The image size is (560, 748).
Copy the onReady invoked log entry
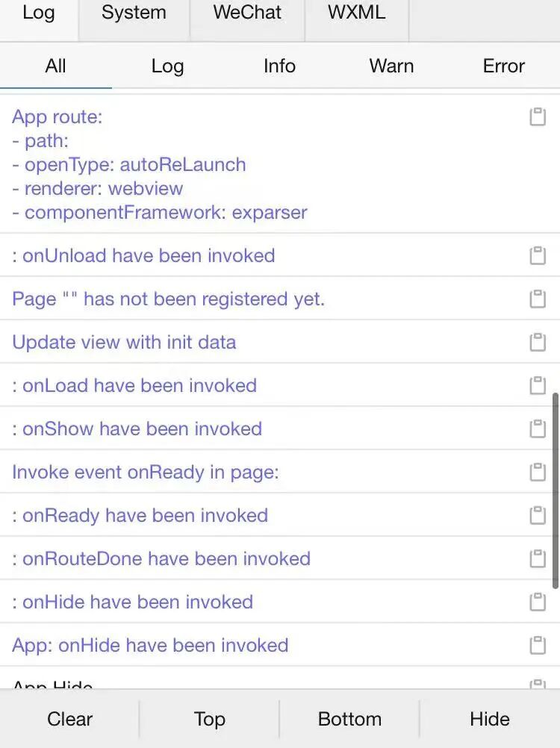pyautogui.click(x=538, y=515)
